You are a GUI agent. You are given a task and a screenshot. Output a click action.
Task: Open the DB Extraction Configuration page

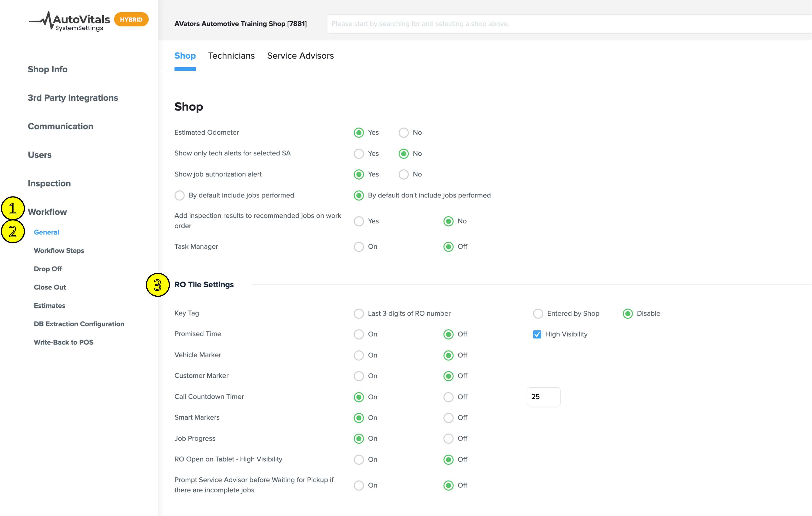pyautogui.click(x=79, y=324)
